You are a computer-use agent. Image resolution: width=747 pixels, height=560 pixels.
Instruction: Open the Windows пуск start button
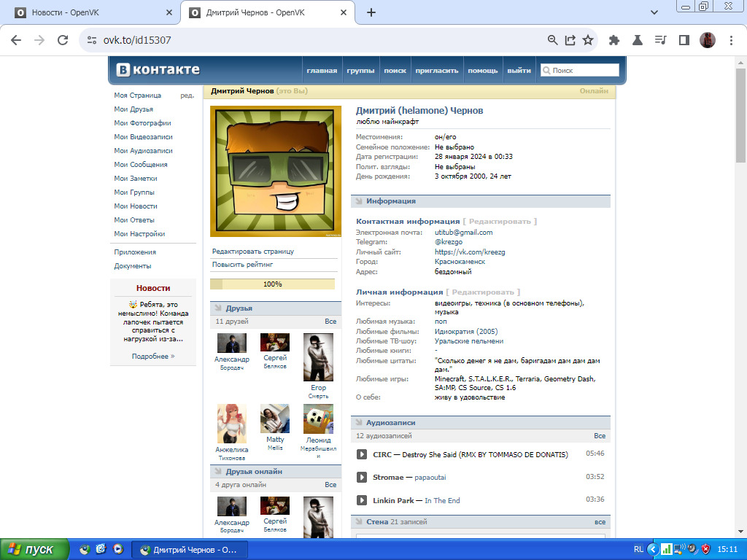(x=34, y=549)
